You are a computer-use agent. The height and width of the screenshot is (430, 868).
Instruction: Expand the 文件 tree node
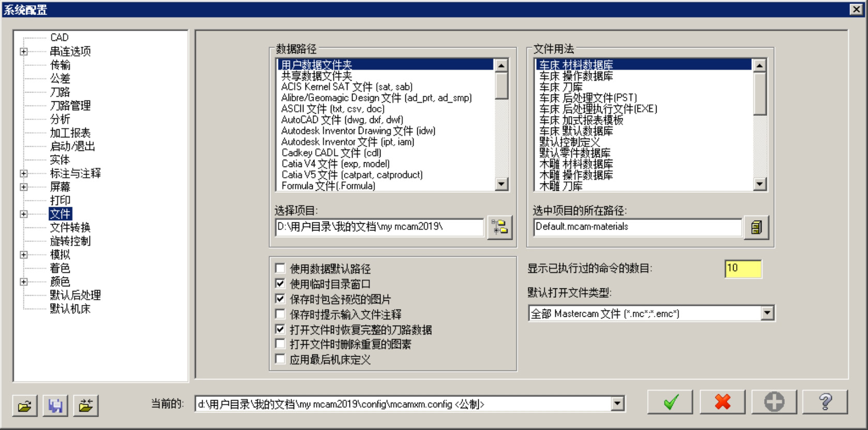pyautogui.click(x=24, y=214)
